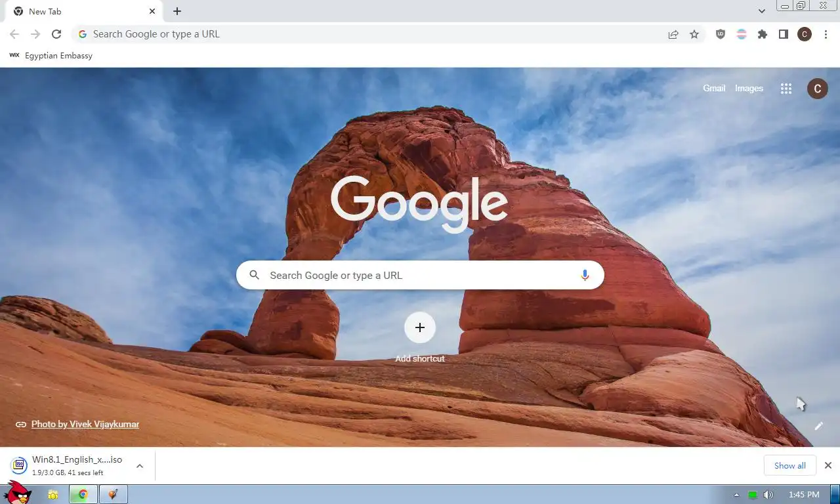Viewport: 840px width, 504px height.
Task: Show all downloads
Action: point(790,466)
